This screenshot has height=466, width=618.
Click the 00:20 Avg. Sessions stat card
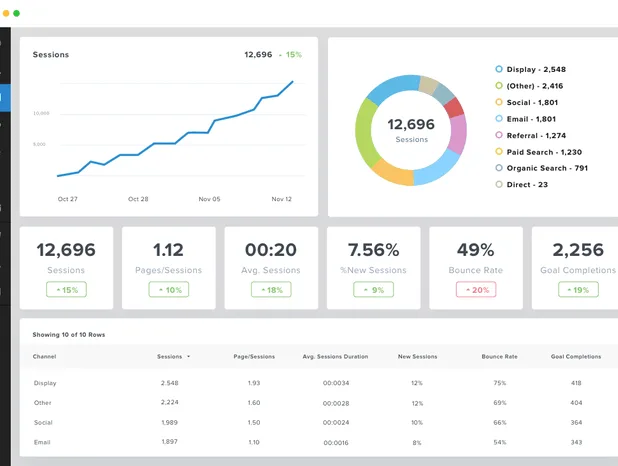[x=271, y=268]
